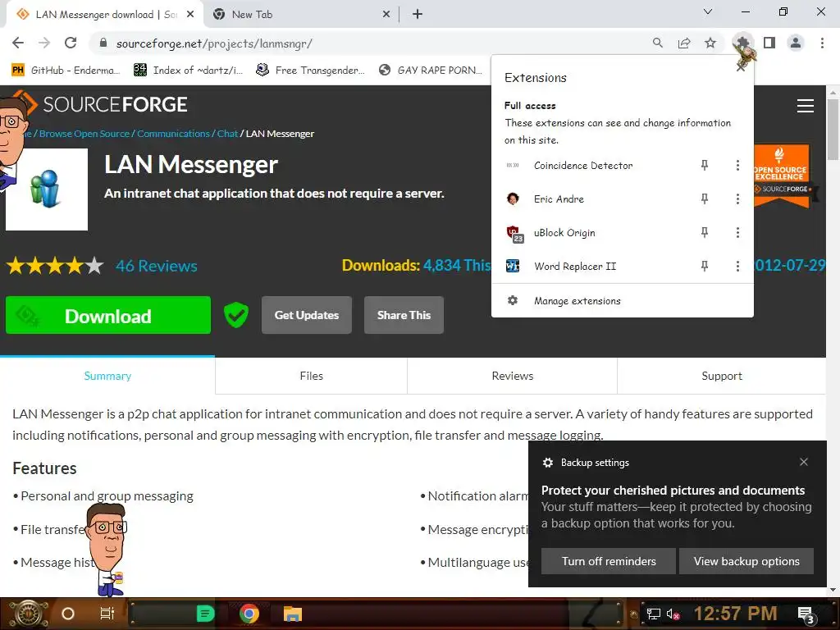Select the Summary tab
This screenshot has height=630, width=840.
pos(107,376)
